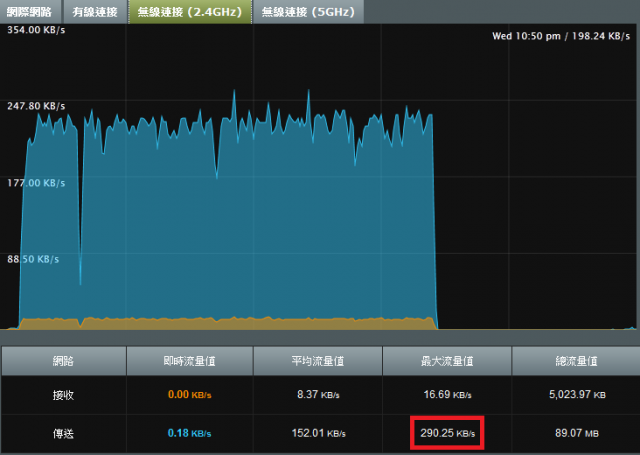
Task: Click the 網路 column header
Action: pos(63,361)
